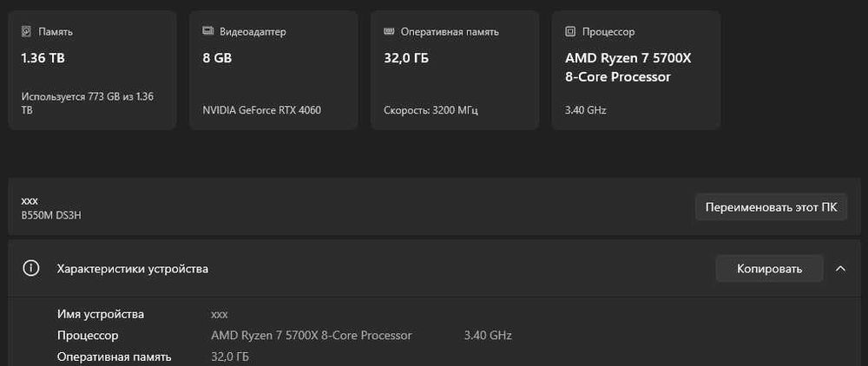Click the Оперативная память chip icon
Screen dimensions: 868x366
point(390,31)
